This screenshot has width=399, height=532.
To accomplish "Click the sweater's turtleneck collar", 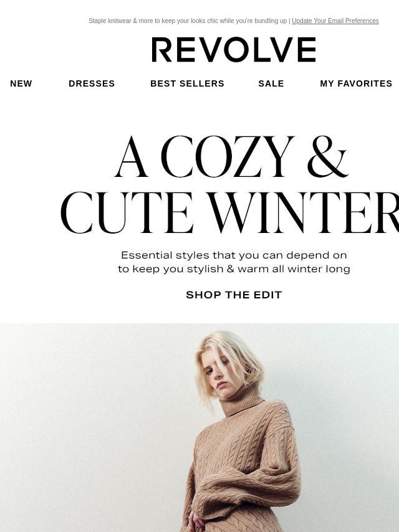I will point(241,401).
